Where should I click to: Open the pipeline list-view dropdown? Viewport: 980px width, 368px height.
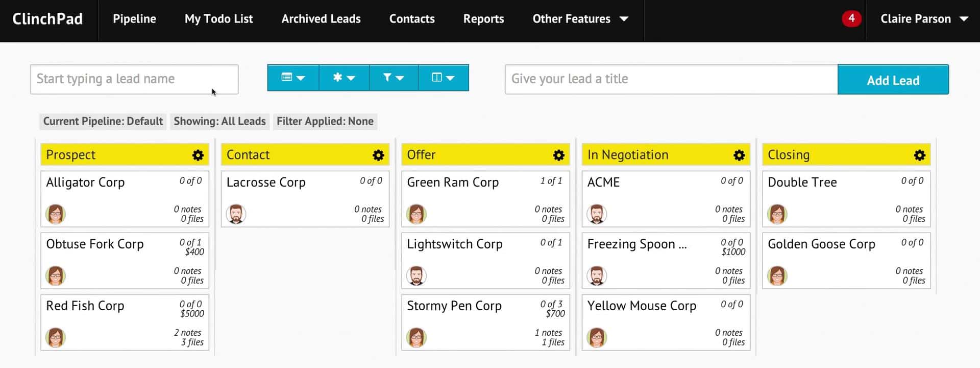coord(293,78)
